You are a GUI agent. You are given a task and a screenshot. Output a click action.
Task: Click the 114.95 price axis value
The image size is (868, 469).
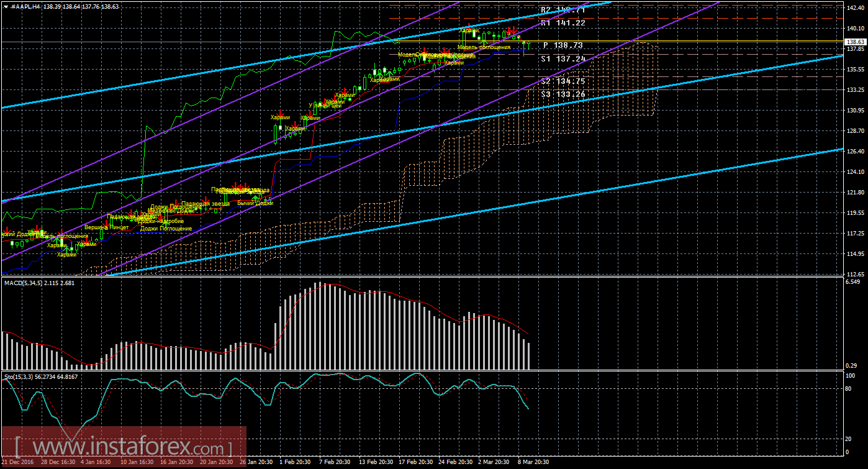click(856, 253)
